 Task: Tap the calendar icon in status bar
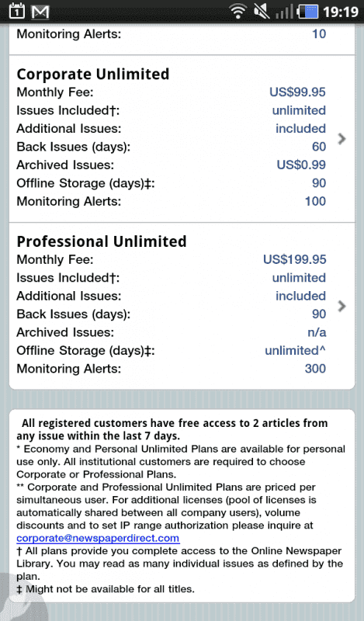pyautogui.click(x=16, y=11)
